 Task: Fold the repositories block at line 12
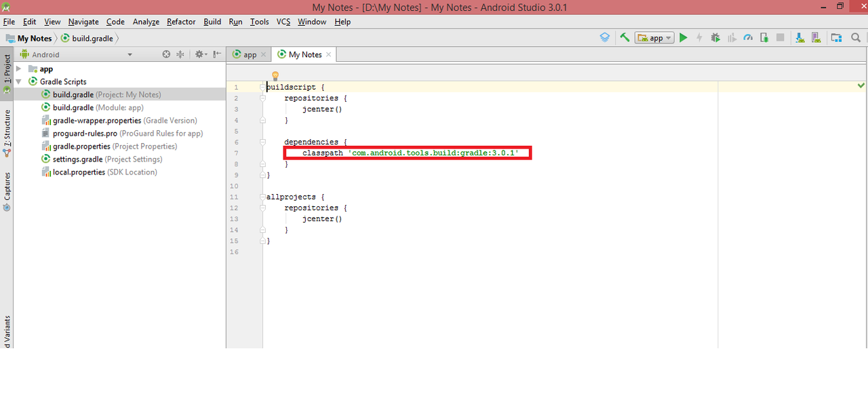(262, 208)
